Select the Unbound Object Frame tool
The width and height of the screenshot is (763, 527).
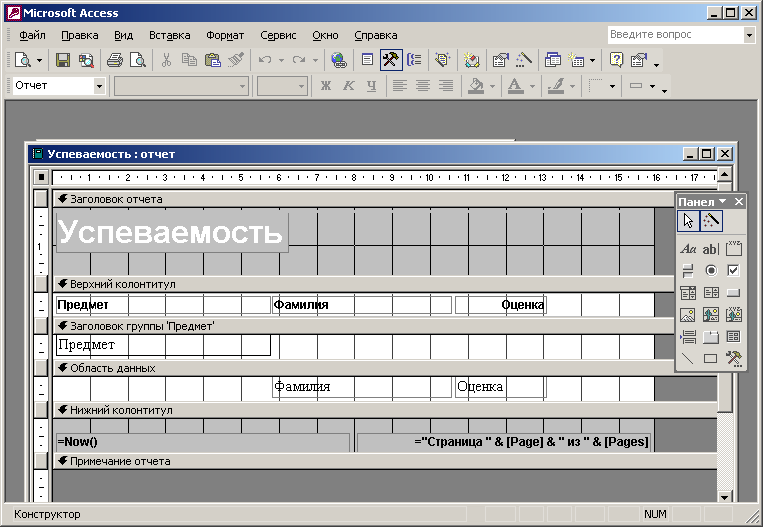710,314
